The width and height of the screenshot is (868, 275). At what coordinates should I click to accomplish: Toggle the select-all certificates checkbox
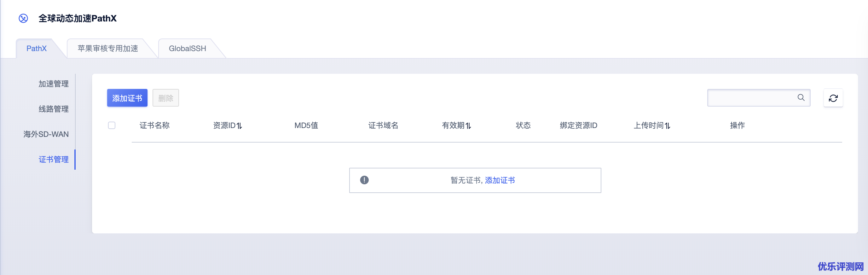112,126
